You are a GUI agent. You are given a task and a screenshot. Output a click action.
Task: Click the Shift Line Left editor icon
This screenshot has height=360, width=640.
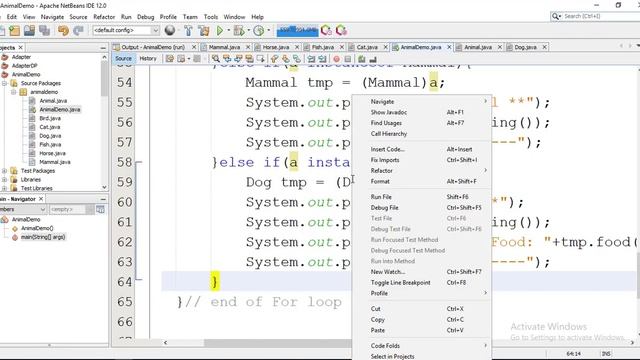click(x=311, y=59)
